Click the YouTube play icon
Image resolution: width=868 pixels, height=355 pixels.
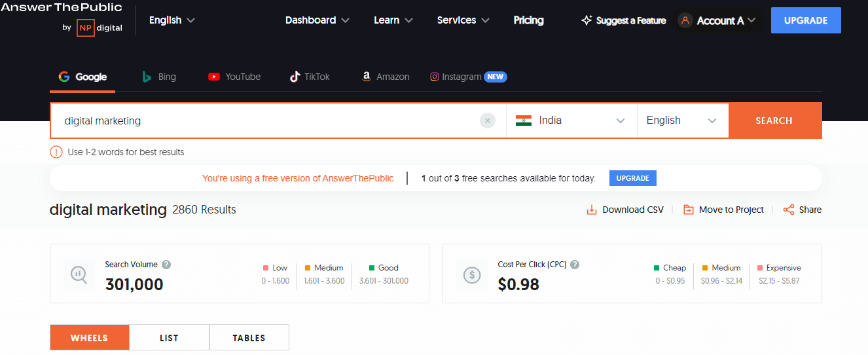click(x=214, y=77)
